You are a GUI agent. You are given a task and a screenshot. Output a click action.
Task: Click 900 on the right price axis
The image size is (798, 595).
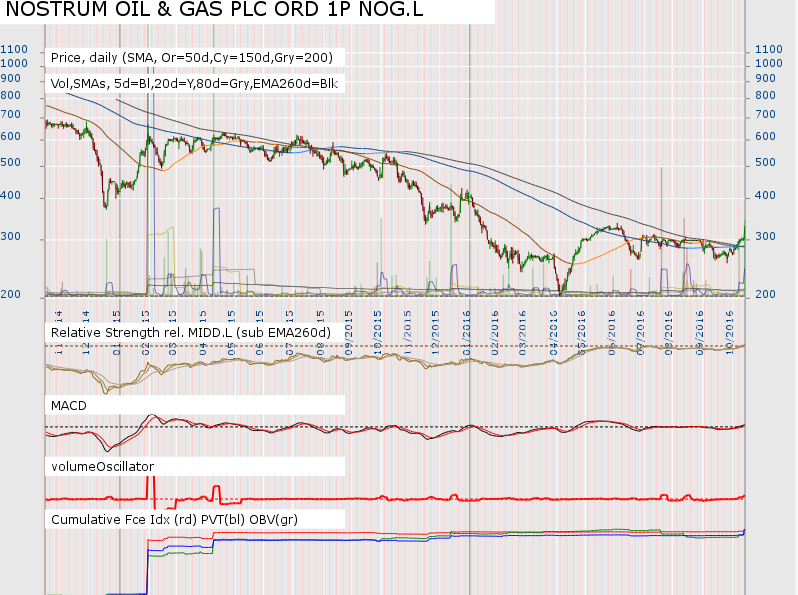click(765, 79)
